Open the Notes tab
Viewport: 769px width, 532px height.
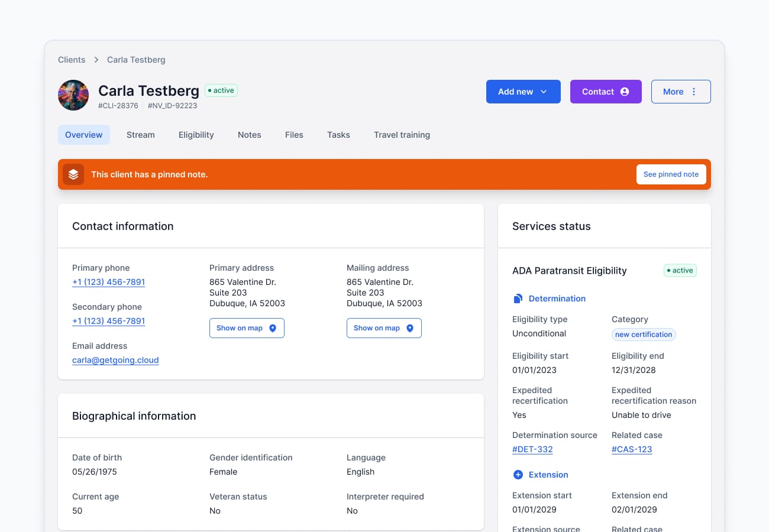250,135
